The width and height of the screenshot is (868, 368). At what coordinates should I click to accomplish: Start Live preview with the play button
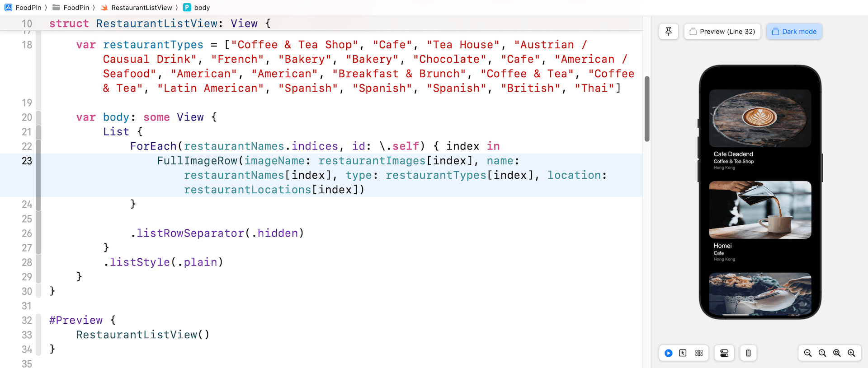click(668, 353)
